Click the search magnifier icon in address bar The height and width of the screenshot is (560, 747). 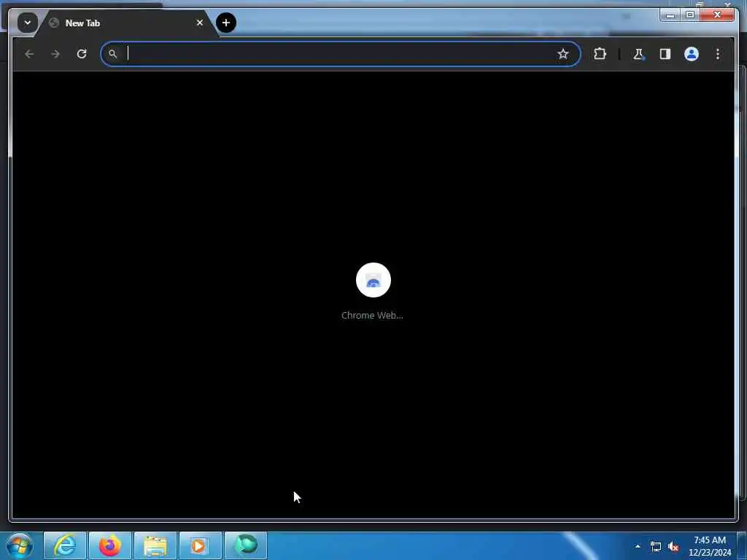tap(112, 54)
